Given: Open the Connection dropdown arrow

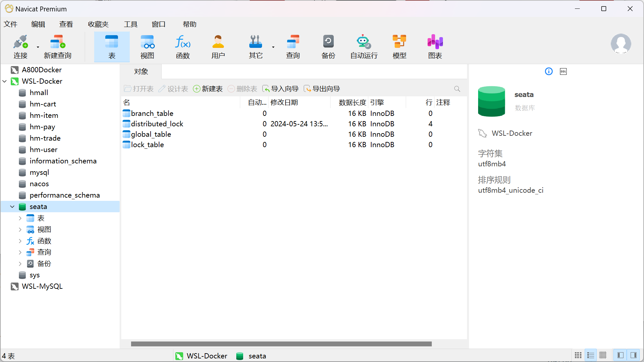Looking at the screenshot, I should tap(38, 47).
